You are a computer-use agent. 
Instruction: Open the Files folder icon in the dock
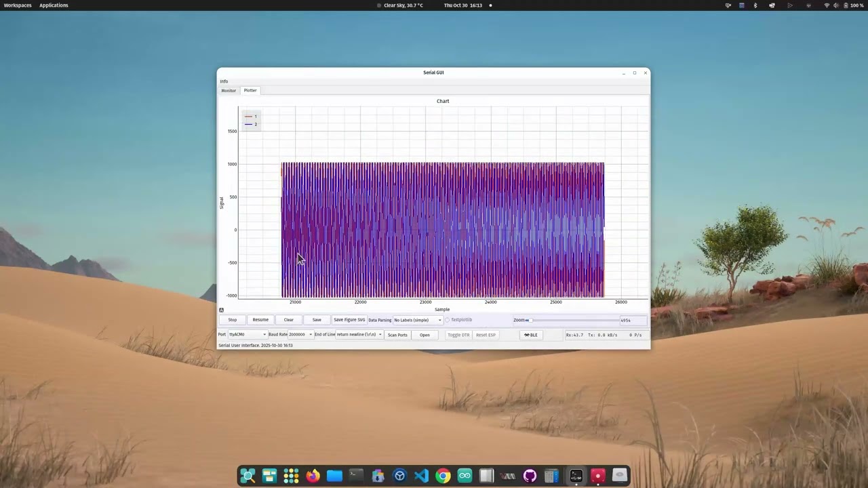click(x=334, y=476)
